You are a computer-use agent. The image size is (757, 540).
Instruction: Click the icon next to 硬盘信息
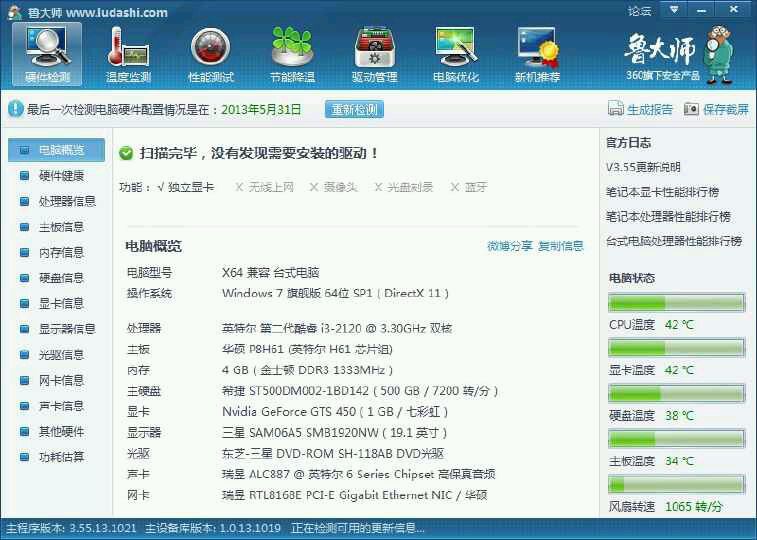(24, 278)
